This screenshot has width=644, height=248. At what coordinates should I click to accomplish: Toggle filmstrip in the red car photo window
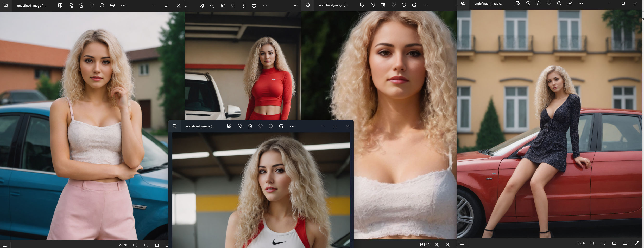pyautogui.click(x=462, y=243)
